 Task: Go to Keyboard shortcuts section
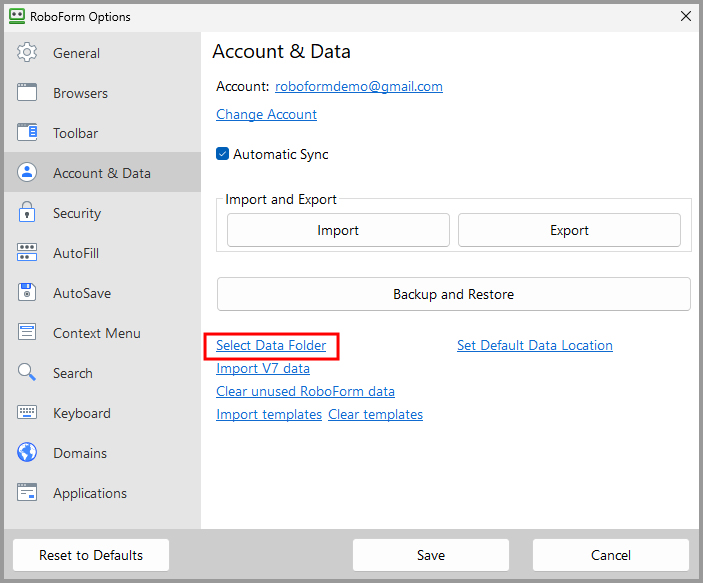tap(103, 412)
